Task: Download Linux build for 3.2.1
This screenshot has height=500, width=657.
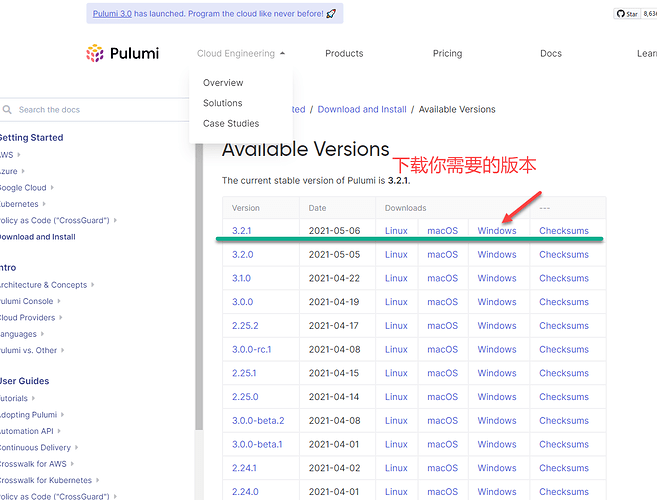Action: (396, 231)
